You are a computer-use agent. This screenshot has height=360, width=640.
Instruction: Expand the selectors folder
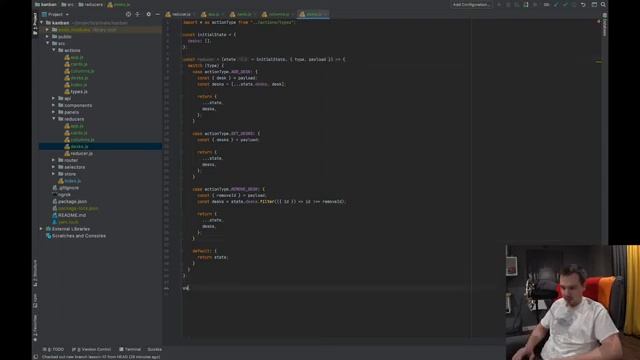pos(53,167)
